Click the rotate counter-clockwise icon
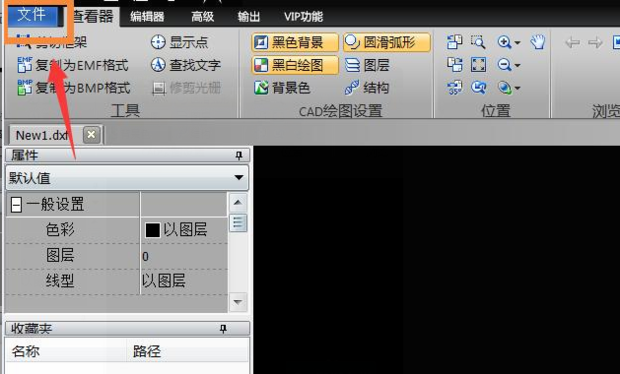Screen dimensions: 620x374 pyautogui.click(x=455, y=42)
